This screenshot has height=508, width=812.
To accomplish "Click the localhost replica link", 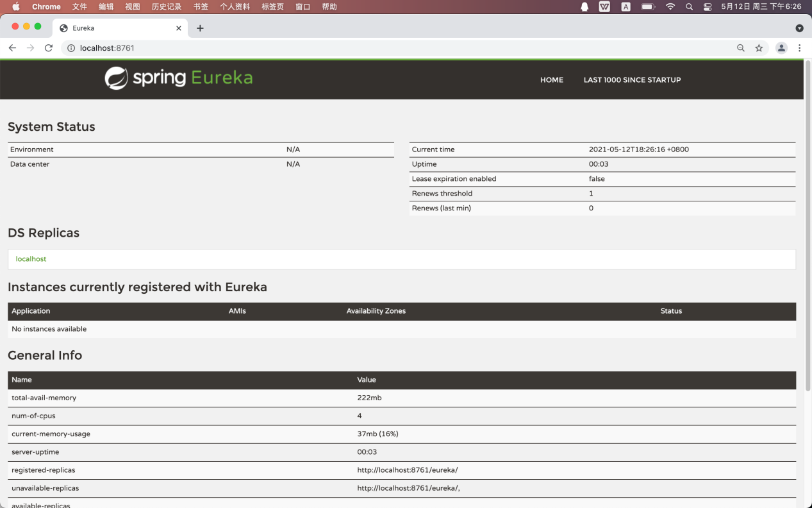I will click(x=31, y=259).
